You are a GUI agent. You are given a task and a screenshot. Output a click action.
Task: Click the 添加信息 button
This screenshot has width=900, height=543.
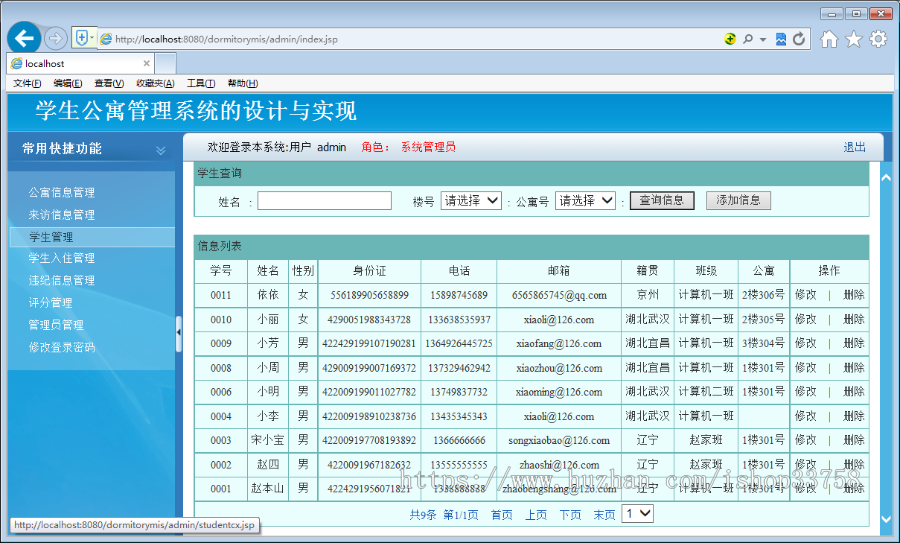click(x=738, y=200)
